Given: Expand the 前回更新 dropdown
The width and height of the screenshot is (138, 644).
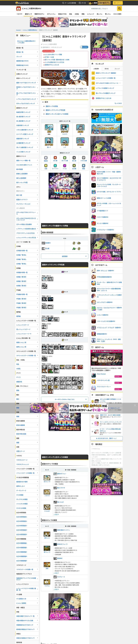Looking at the screenshot, I should 65,256.
